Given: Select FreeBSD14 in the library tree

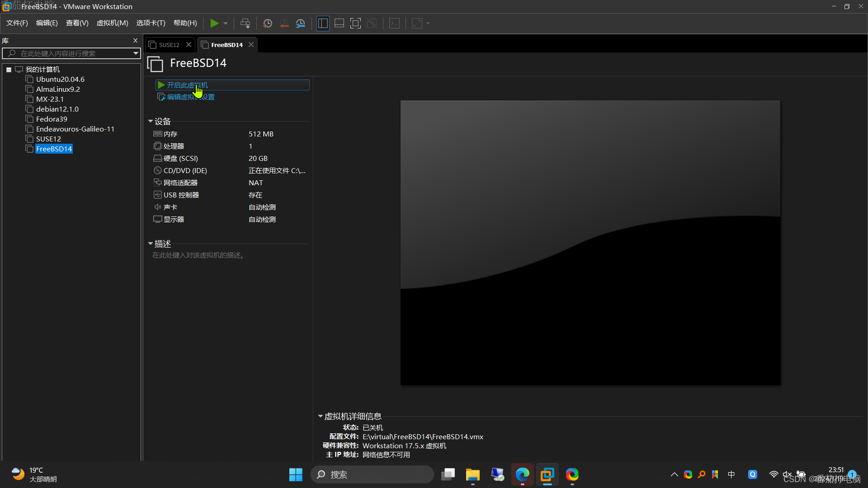Looking at the screenshot, I should coord(54,149).
